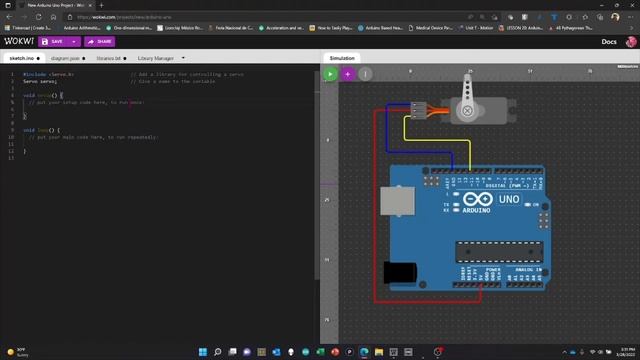Screen dimensions: 640x360
Task: Click the ATmega chip on the Arduino
Action: (x=499, y=252)
